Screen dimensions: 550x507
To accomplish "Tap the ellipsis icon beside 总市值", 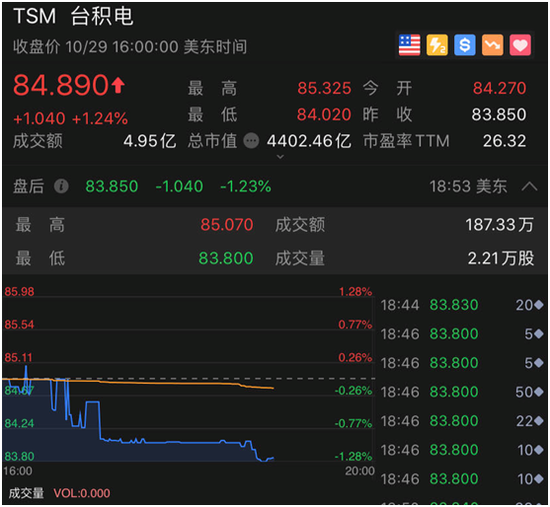I will tap(251, 141).
